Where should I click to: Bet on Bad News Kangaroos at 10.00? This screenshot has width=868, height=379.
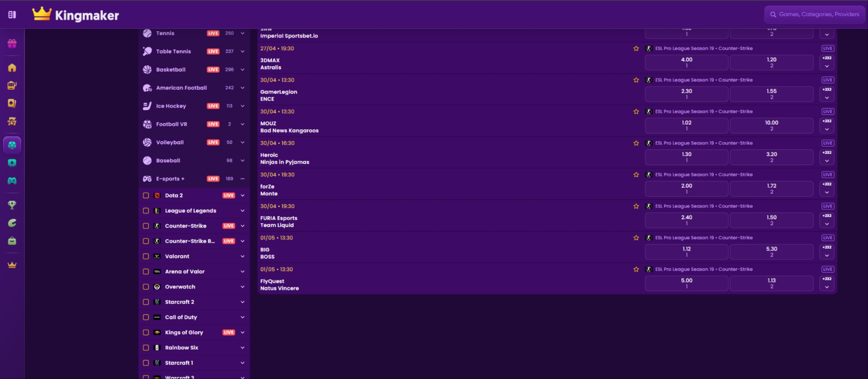pyautogui.click(x=772, y=126)
